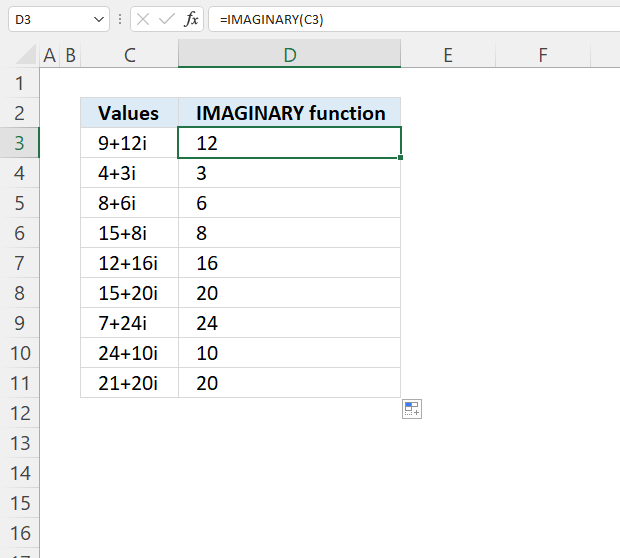Click the cell showing result 24
620x558 pixels.
point(289,323)
